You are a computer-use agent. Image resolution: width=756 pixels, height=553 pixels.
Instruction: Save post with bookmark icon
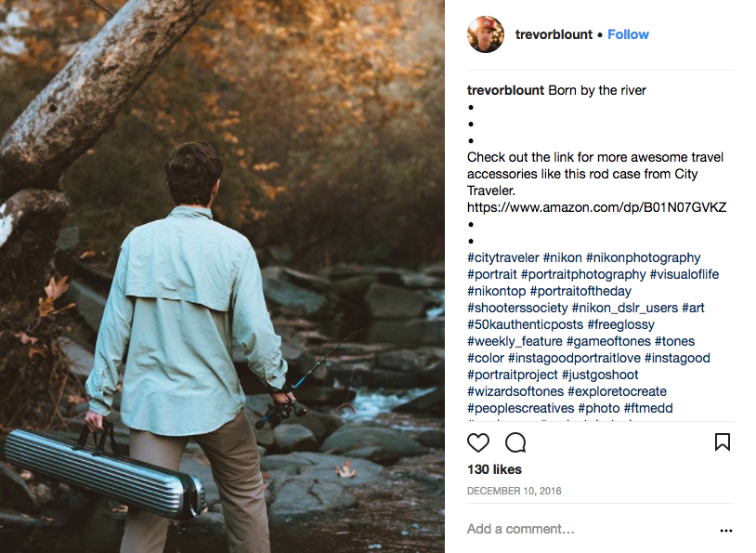723,442
